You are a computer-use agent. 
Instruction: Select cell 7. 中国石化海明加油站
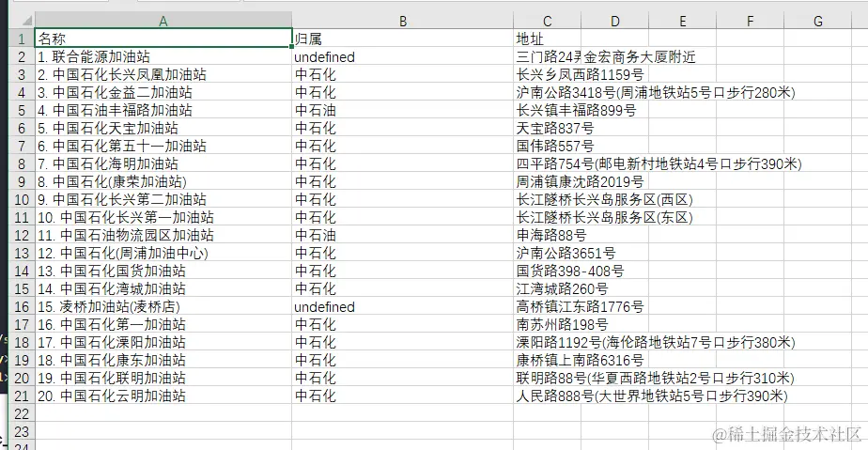coord(163,163)
